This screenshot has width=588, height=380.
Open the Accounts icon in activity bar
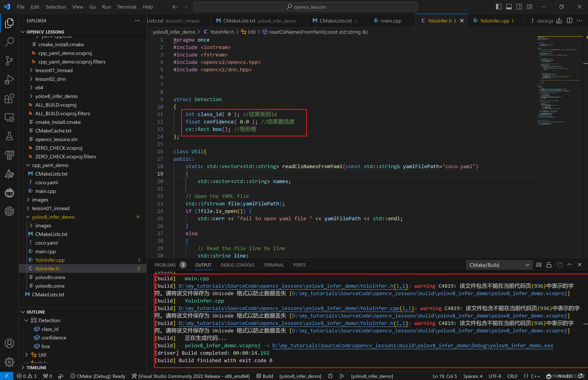[x=9, y=343]
